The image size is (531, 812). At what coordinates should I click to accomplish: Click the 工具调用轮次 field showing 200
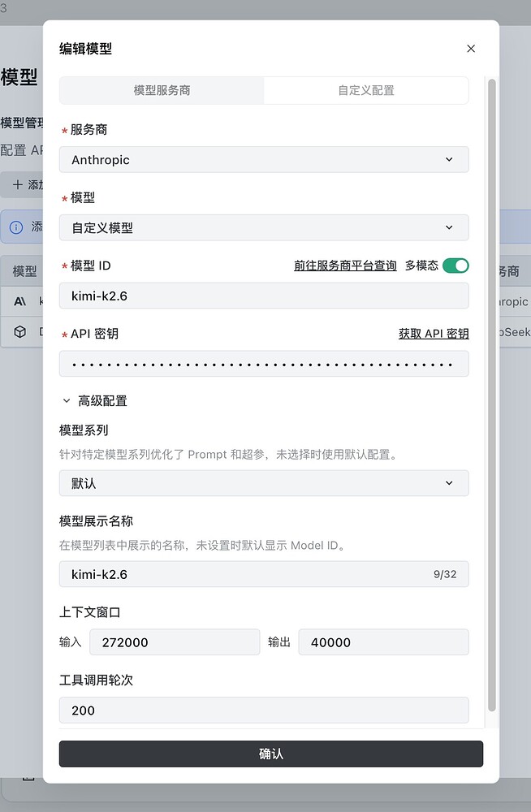coord(264,710)
